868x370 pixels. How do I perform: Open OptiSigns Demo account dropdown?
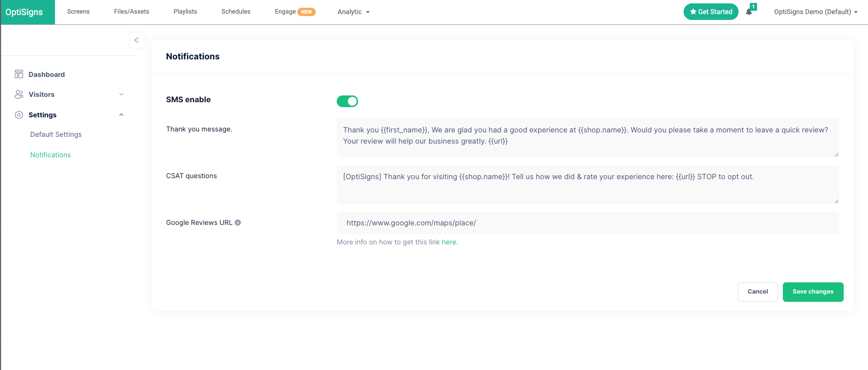click(x=815, y=12)
